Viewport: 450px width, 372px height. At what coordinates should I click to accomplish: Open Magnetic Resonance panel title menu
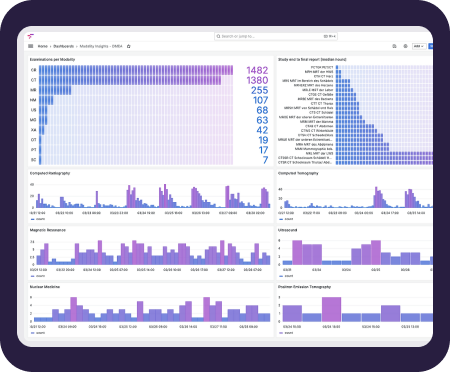(48, 230)
